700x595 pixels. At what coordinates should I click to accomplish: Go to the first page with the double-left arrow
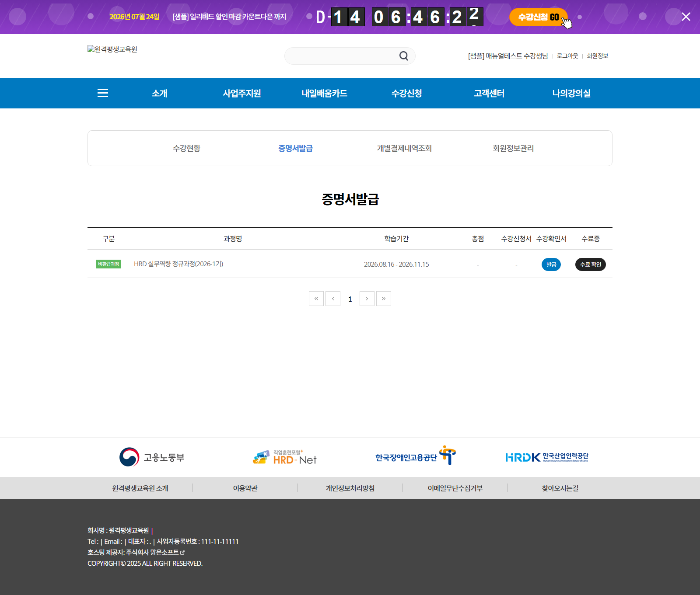316,299
